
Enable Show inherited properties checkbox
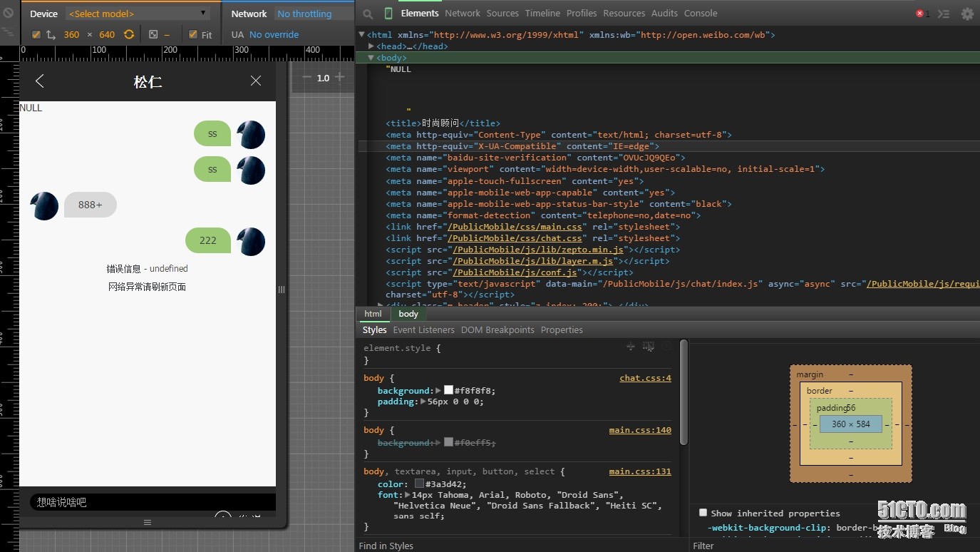click(x=703, y=513)
